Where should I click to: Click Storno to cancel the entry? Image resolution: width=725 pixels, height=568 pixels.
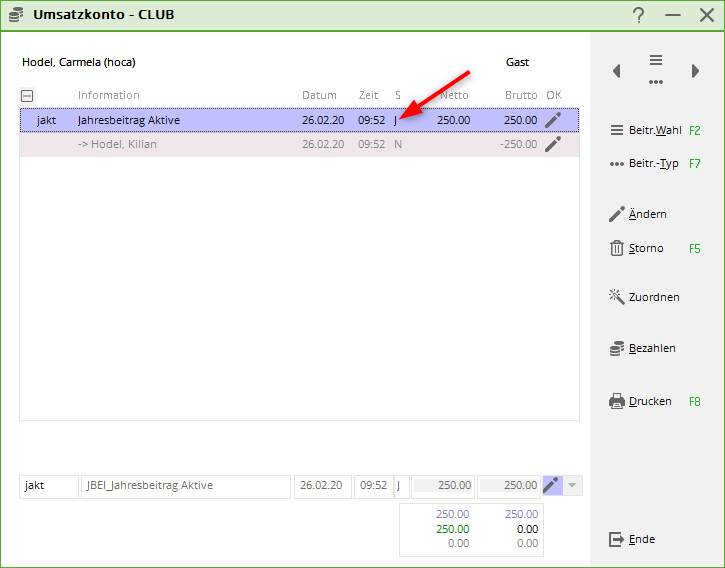pos(645,248)
